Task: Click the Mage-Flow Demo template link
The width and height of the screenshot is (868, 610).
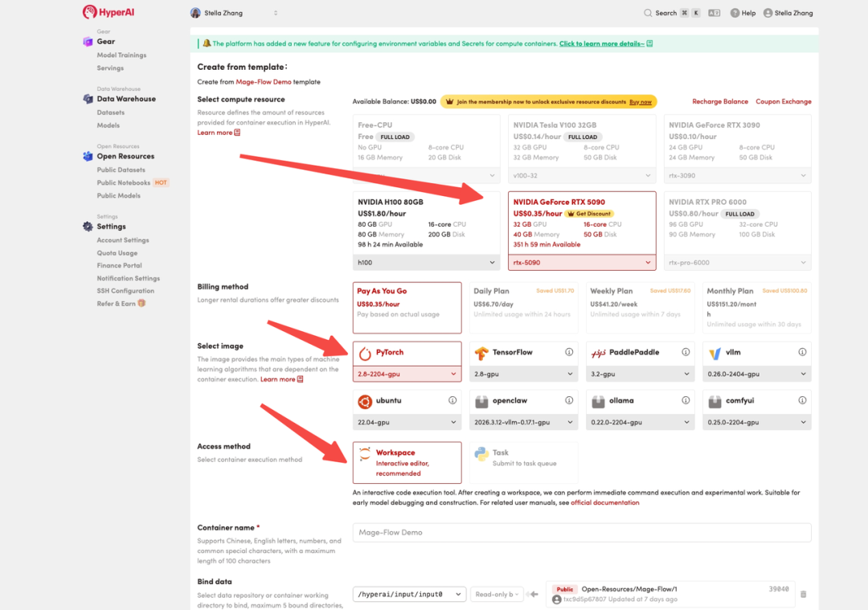Action: click(x=264, y=81)
